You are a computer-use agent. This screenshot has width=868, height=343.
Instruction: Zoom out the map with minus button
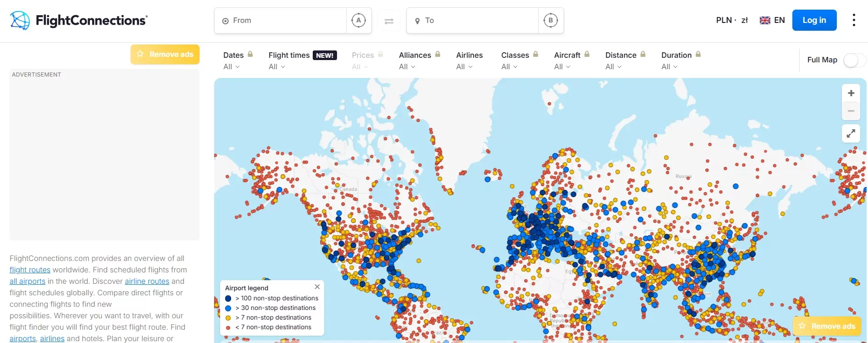pos(851,111)
